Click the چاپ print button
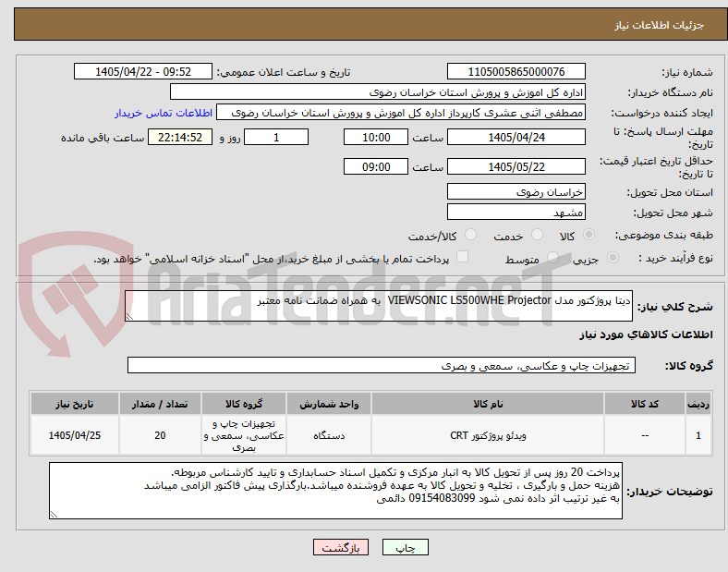This screenshot has width=728, height=572. tap(406, 547)
